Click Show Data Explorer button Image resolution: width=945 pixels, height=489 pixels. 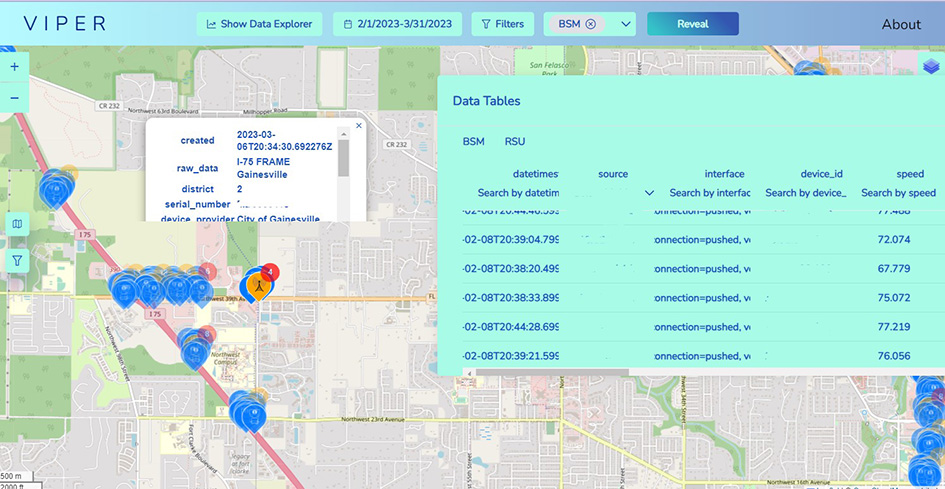tap(259, 24)
